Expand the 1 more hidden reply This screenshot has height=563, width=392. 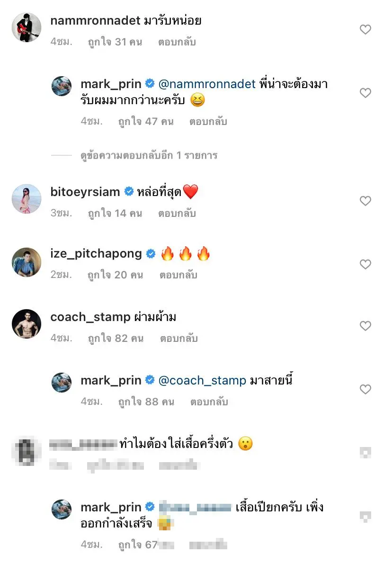click(x=149, y=155)
